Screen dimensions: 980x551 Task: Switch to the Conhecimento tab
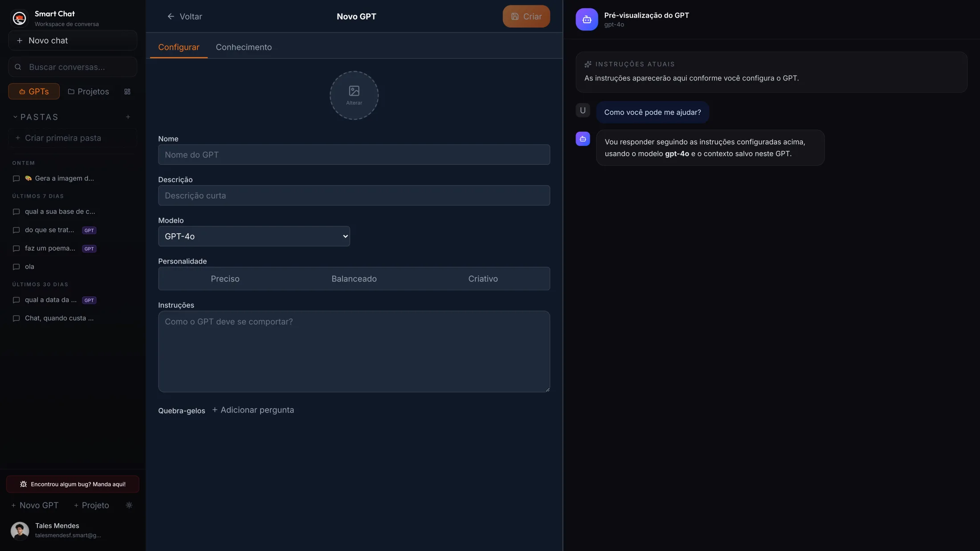(244, 47)
